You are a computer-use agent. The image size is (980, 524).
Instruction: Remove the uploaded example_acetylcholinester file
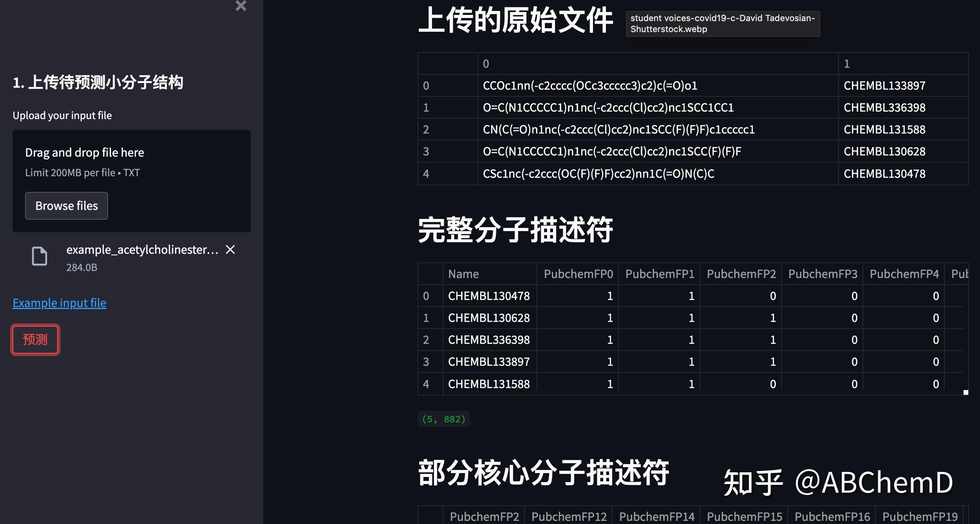click(x=230, y=250)
